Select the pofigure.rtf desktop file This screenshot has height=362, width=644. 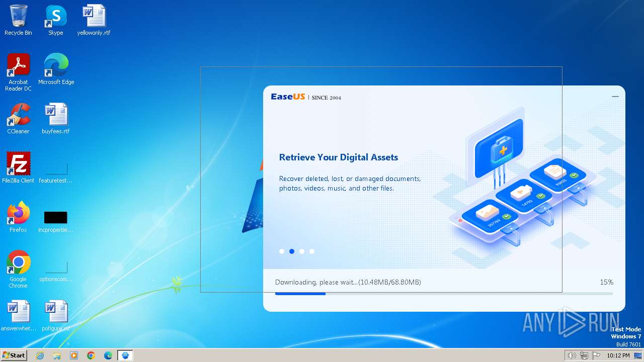pyautogui.click(x=56, y=316)
